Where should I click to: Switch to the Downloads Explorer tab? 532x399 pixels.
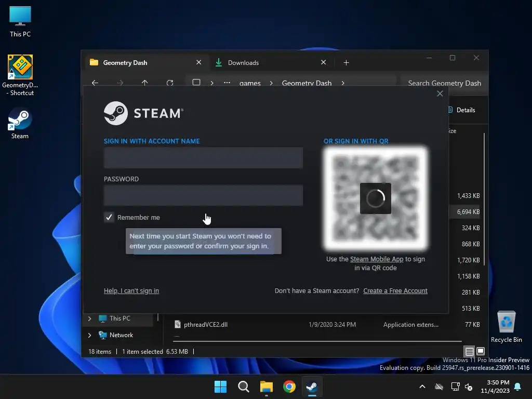pyautogui.click(x=270, y=62)
